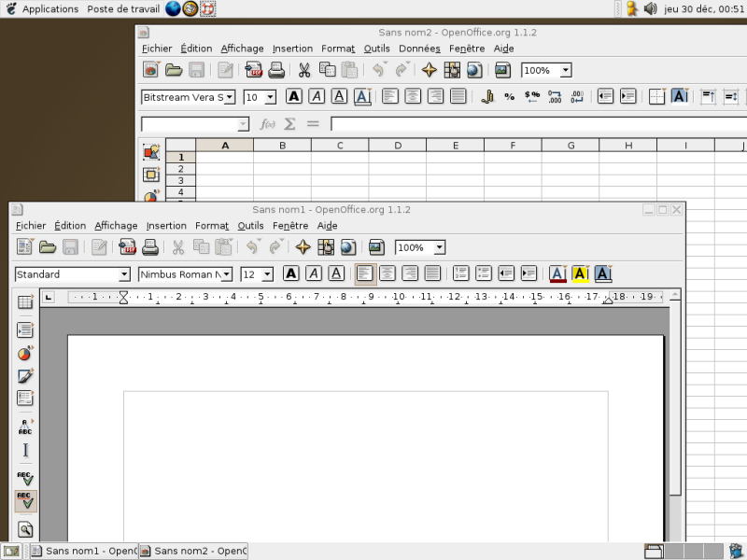
Task: Open the Affichage menu in the Calc window
Action: click(242, 49)
